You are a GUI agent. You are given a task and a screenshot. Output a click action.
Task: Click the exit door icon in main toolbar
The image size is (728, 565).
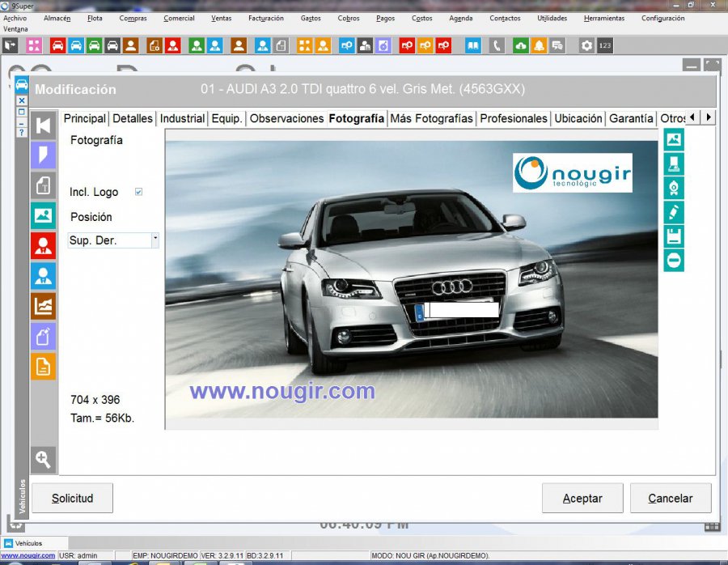11,45
